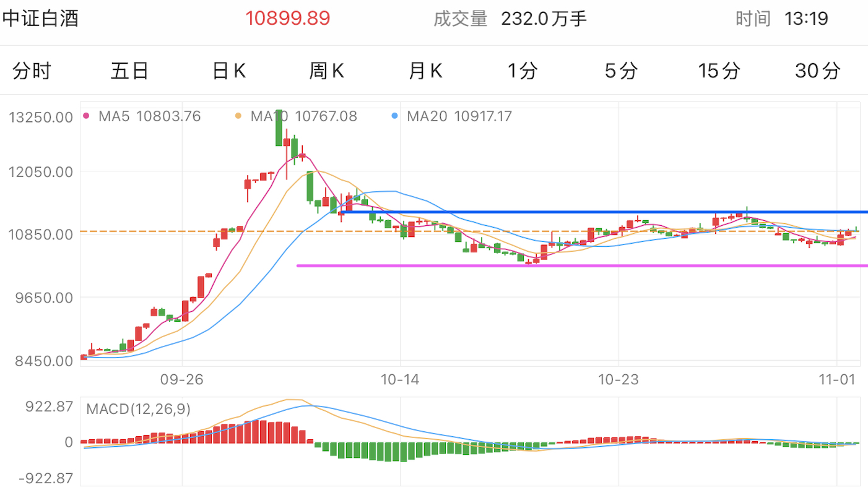Click the orange MA10 legend dot

tap(239, 116)
